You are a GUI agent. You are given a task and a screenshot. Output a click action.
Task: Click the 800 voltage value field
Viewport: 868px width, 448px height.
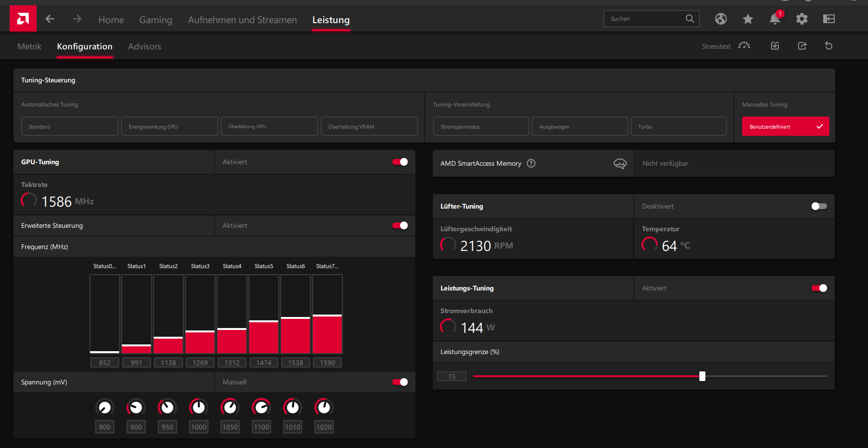(105, 427)
